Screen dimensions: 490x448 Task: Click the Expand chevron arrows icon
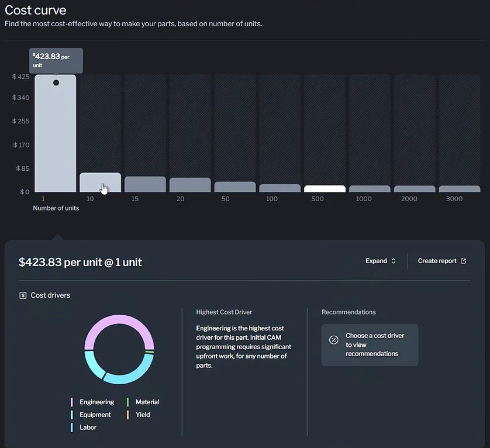pos(394,261)
